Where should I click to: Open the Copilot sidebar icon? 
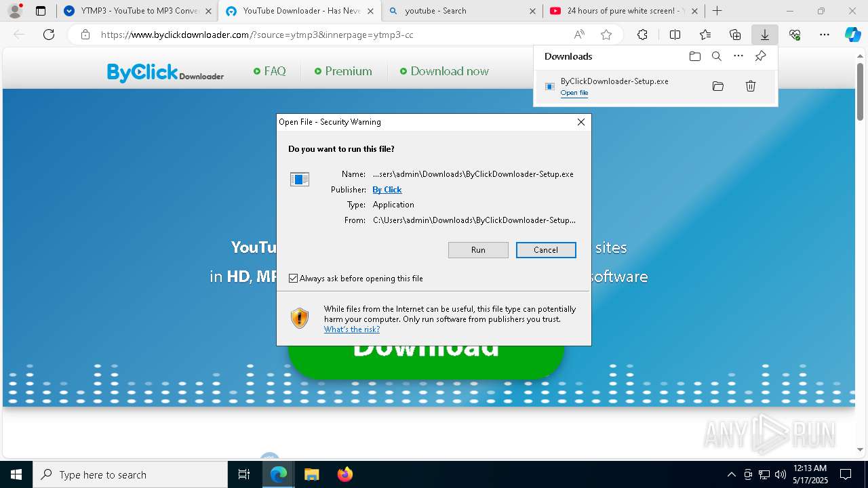pos(852,35)
